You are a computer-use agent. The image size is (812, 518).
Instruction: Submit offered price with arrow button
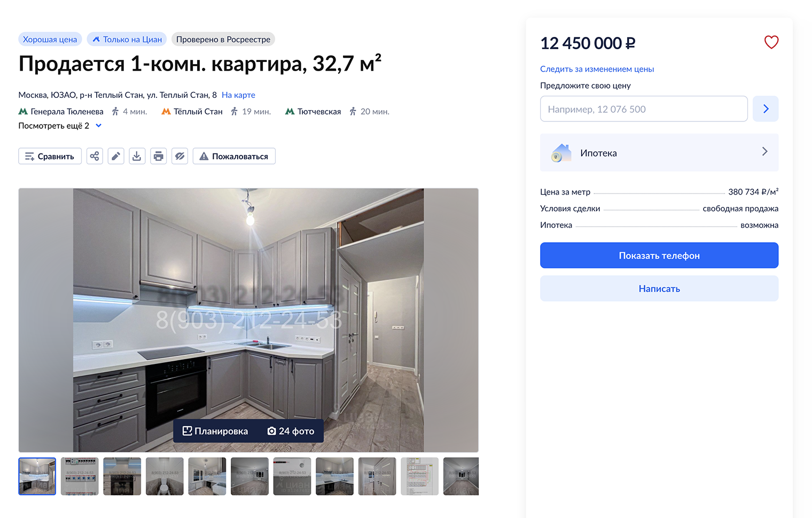tap(766, 109)
